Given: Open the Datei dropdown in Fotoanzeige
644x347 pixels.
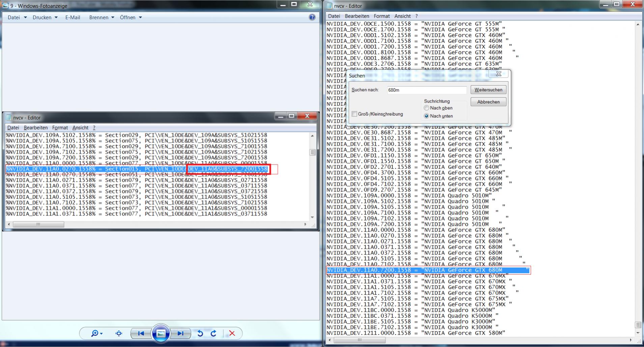Looking at the screenshot, I should pyautogui.click(x=17, y=17).
